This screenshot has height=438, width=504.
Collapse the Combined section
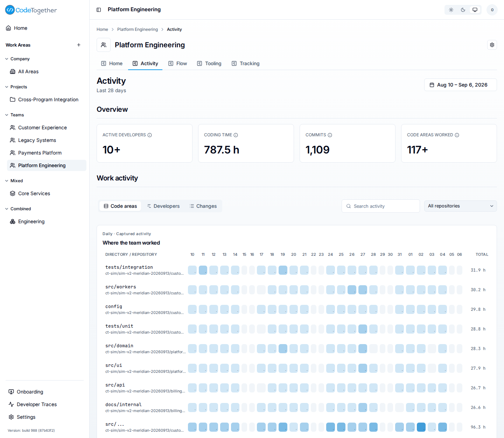point(18,209)
